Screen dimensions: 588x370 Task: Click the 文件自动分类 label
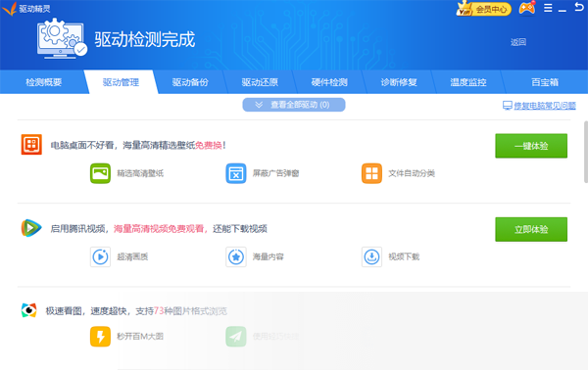(412, 173)
